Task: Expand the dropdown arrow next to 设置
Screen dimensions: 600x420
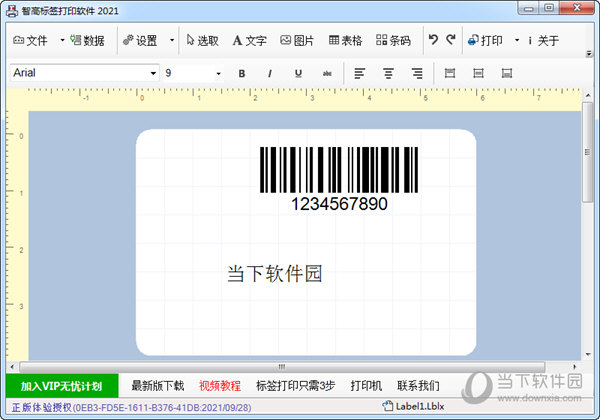Action: click(x=172, y=40)
